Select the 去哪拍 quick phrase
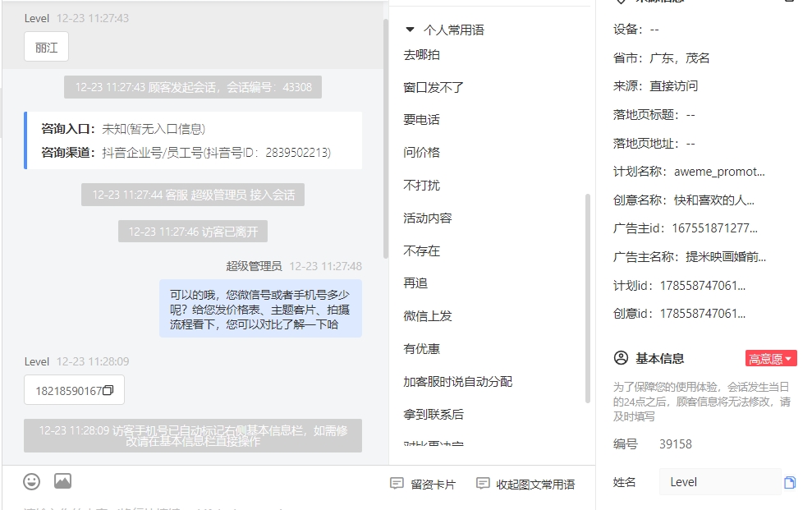812x510 pixels. (421, 55)
